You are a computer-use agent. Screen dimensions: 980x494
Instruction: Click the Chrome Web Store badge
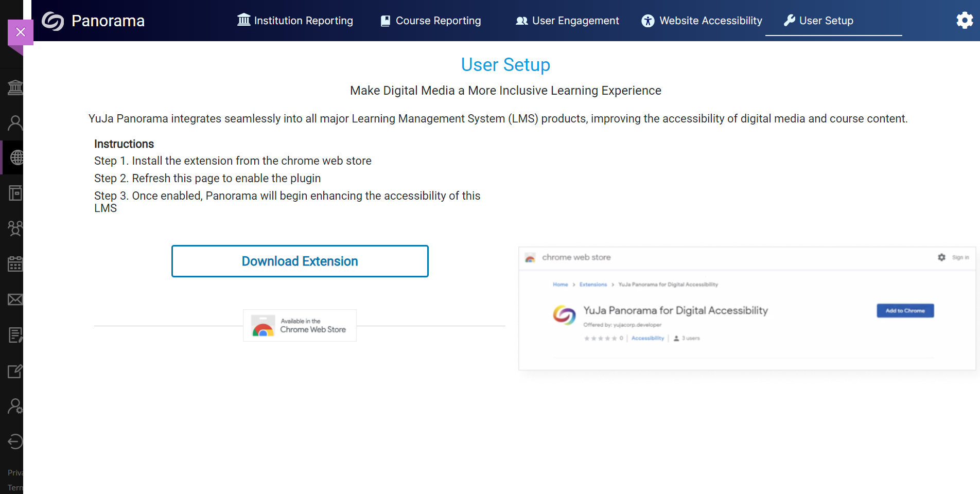(300, 325)
